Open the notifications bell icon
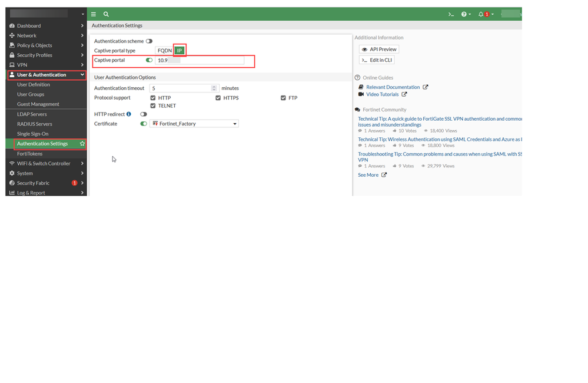 coord(481,14)
